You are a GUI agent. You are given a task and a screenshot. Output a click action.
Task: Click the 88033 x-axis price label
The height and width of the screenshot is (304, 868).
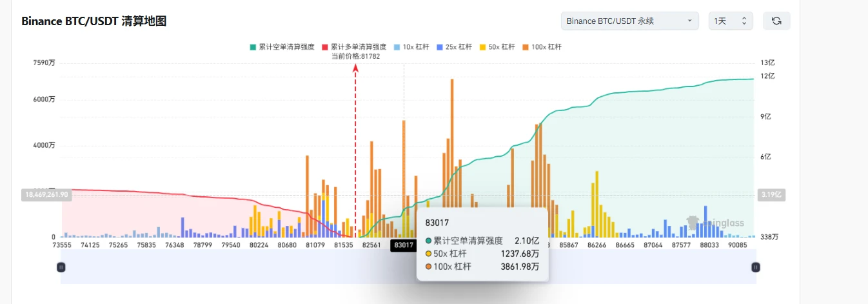tap(709, 245)
